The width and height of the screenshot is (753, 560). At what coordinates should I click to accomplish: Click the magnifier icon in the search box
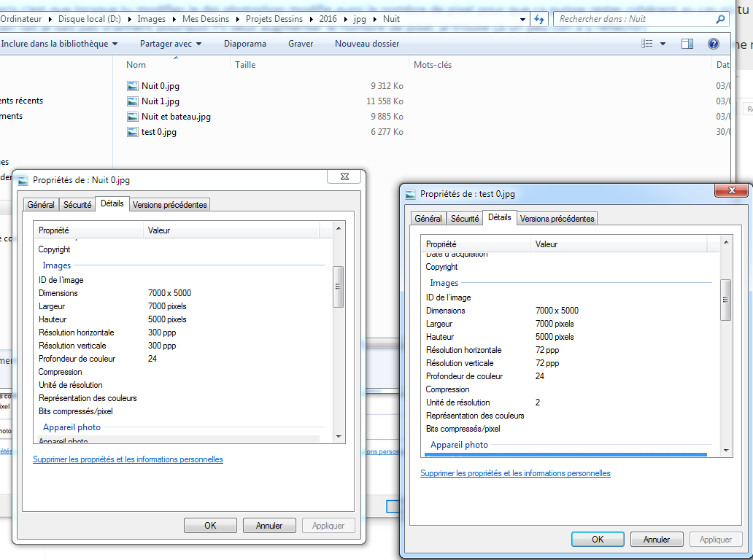[720, 19]
